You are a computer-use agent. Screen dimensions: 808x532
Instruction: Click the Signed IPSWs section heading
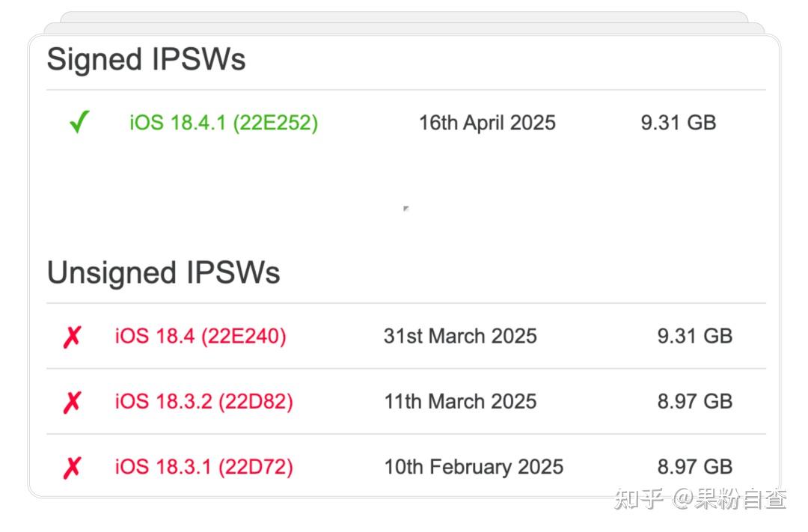point(147,59)
